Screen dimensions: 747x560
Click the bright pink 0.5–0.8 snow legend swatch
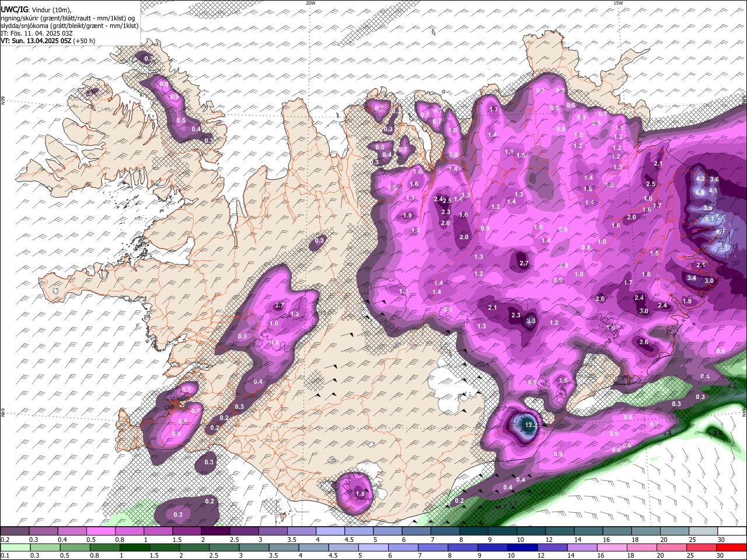[x=102, y=531]
